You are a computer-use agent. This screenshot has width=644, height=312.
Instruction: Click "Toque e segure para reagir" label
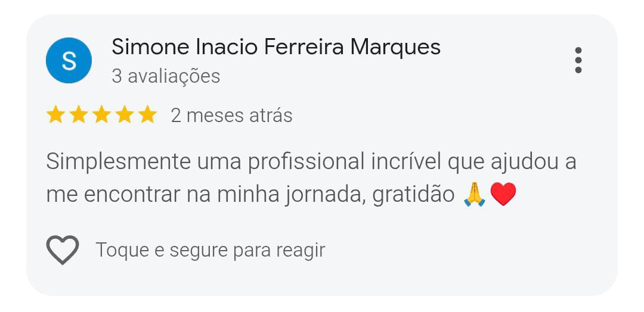point(210,250)
